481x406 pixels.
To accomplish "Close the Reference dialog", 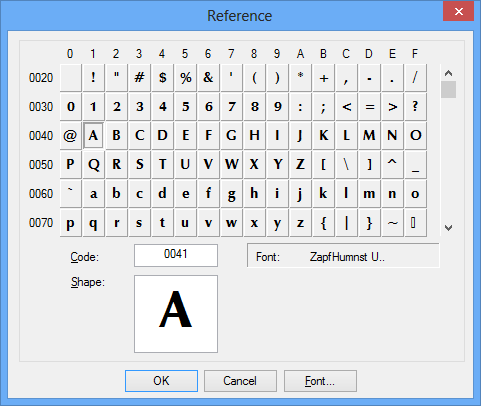I will pos(458,11).
